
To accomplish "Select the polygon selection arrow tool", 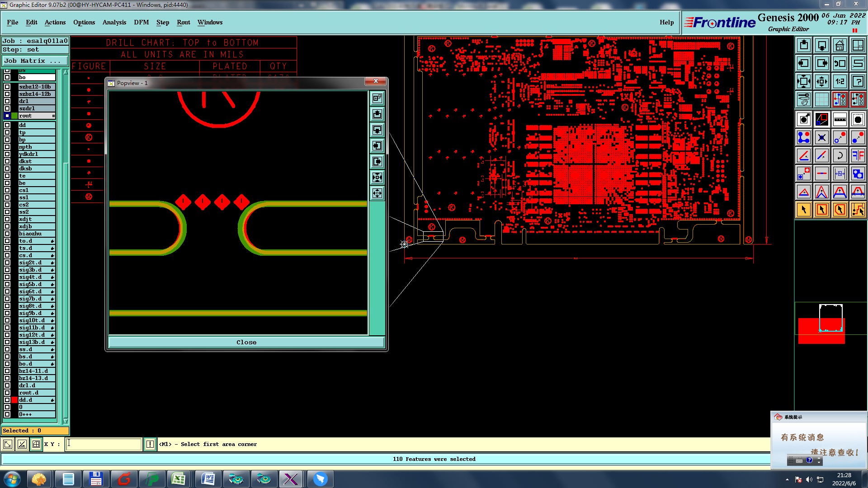I will pyautogui.click(x=840, y=210).
